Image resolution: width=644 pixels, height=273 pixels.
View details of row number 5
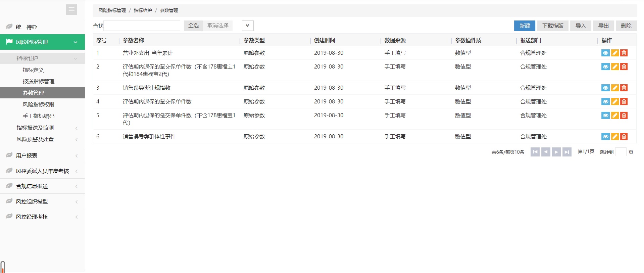click(605, 116)
